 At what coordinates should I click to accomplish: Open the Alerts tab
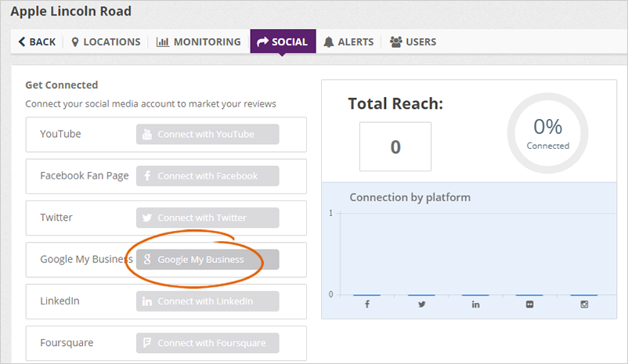tap(348, 41)
